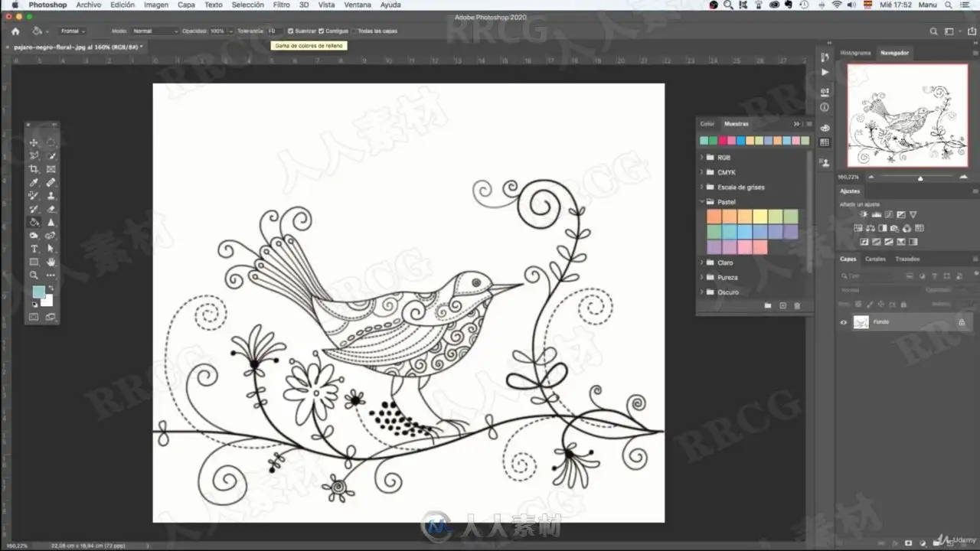The height and width of the screenshot is (551, 980).
Task: Toggle the Suavizar checkbox
Action: pyautogui.click(x=291, y=31)
